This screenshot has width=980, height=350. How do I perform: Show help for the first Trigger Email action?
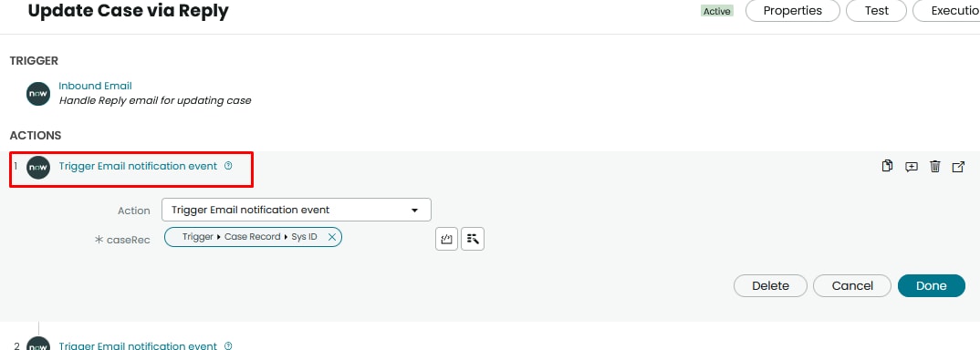click(228, 166)
